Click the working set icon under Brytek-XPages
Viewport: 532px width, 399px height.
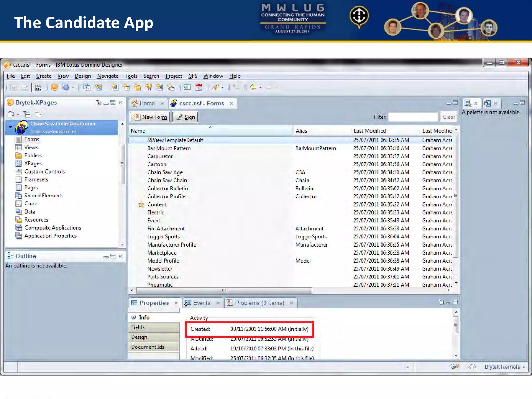click(11, 114)
